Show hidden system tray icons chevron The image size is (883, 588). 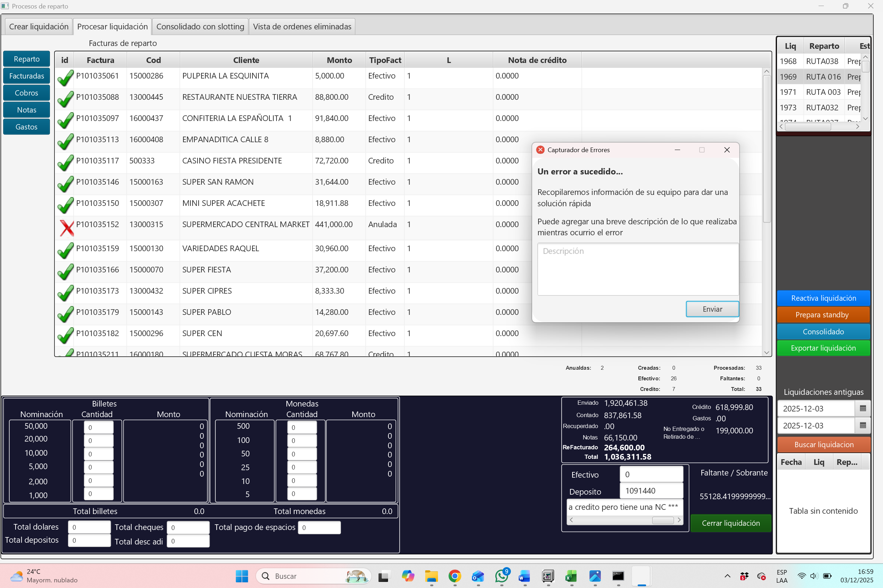(x=727, y=576)
